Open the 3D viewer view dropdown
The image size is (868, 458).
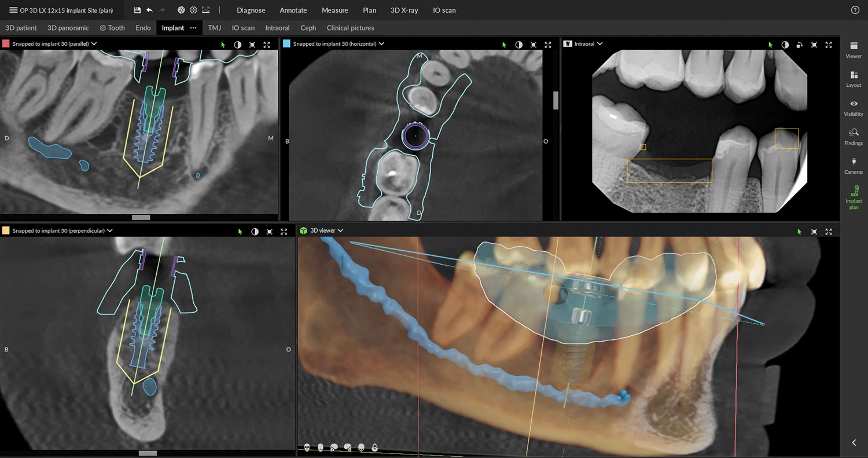[340, 230]
